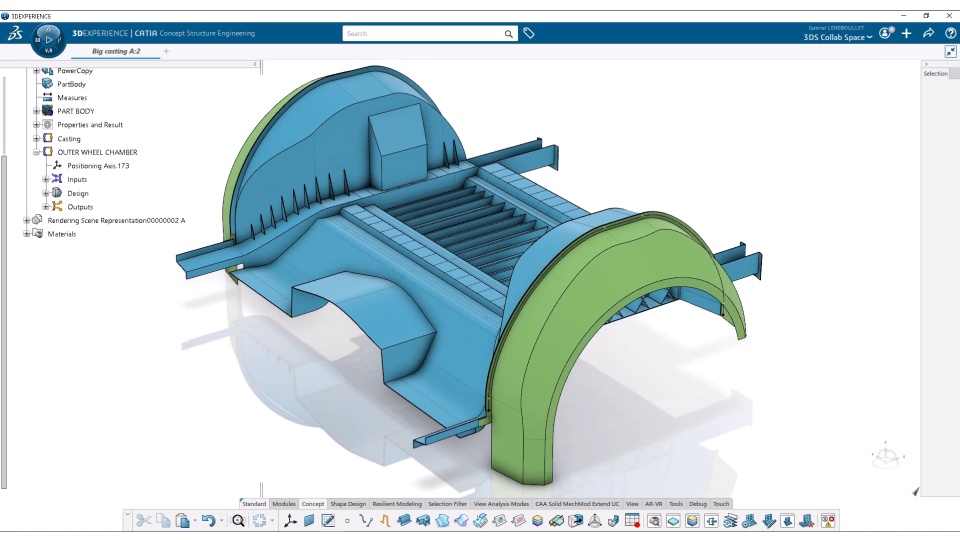960x540 pixels.
Task: Open the Positioned Sketch pencil icon
Action: pyautogui.click(x=328, y=521)
